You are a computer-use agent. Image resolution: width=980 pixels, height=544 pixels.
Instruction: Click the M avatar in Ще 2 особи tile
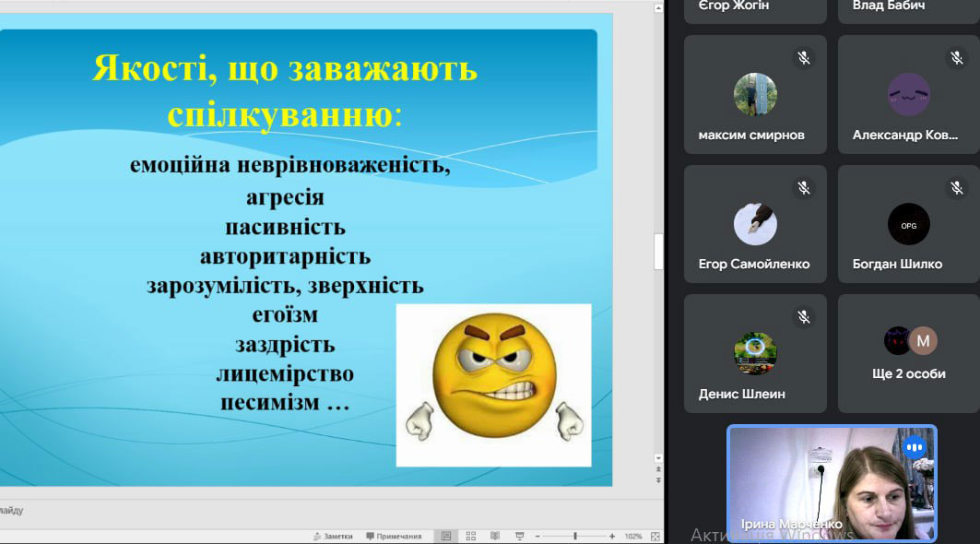(x=923, y=341)
